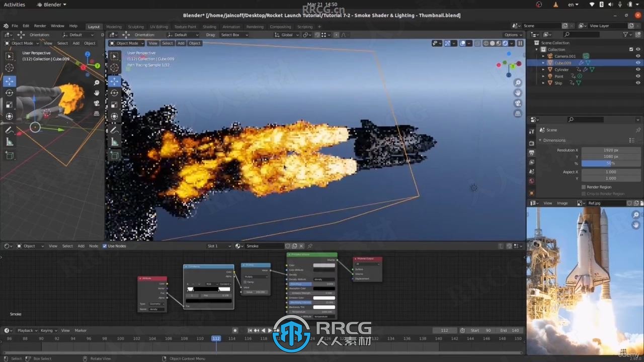644x362 pixels.
Task: Open the Object Mode dropdown in main viewport
Action: pos(127,43)
